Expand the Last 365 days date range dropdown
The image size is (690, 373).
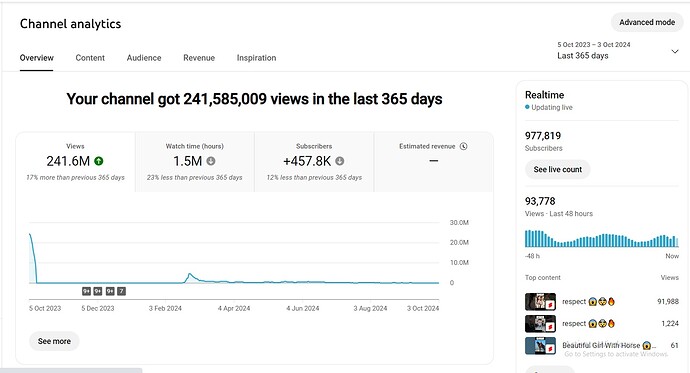coord(618,51)
